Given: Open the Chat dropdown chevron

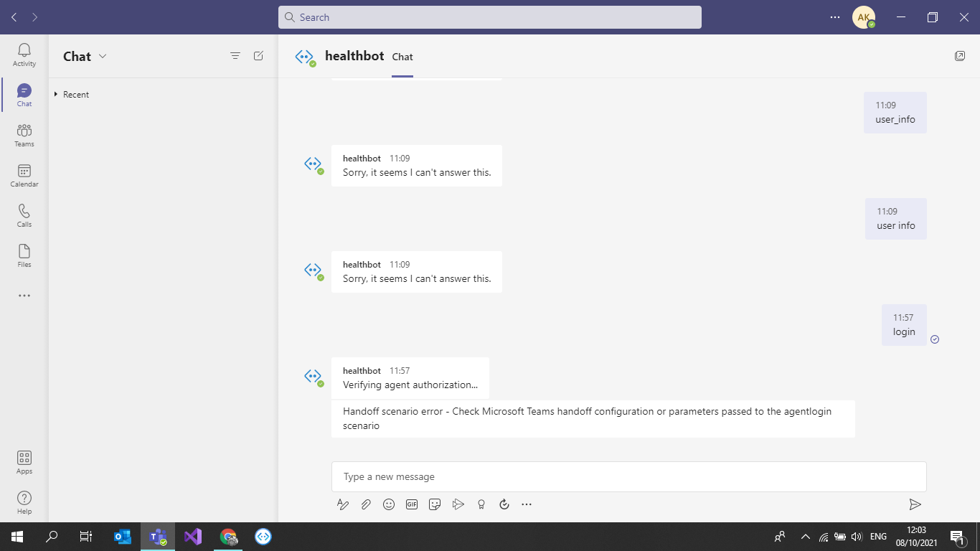Looking at the screenshot, I should coord(103,56).
